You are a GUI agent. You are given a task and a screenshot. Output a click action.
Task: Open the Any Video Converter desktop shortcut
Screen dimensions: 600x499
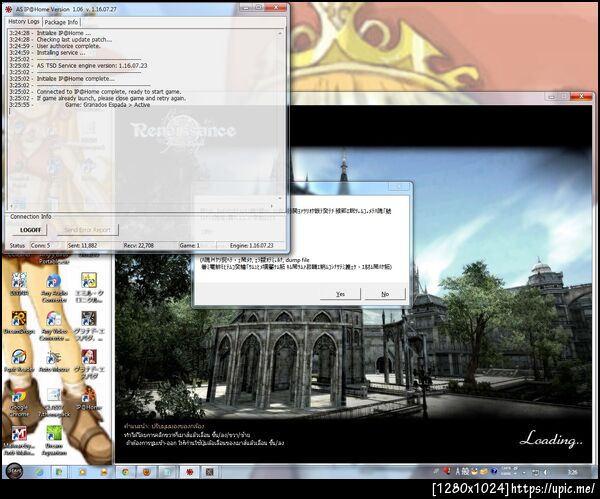[54, 326]
